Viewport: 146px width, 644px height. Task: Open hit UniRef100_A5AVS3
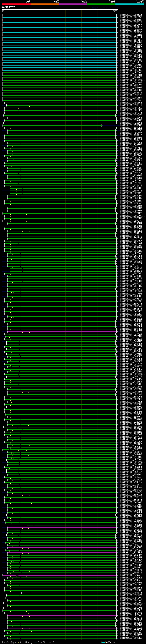(131, 593)
